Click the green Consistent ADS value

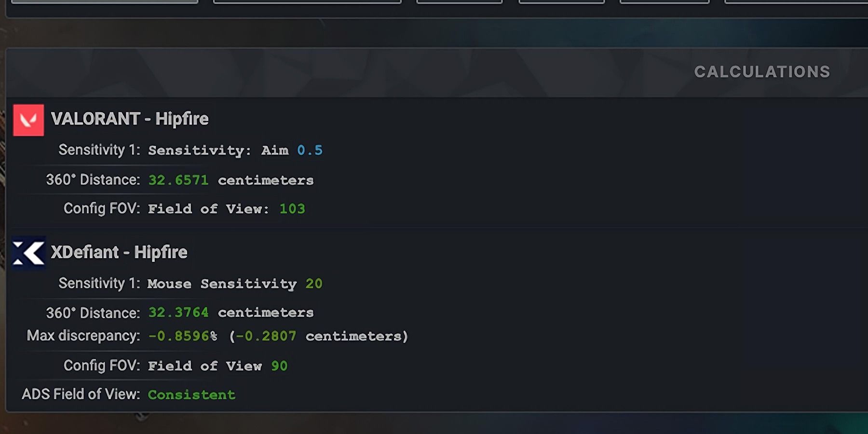click(x=191, y=395)
